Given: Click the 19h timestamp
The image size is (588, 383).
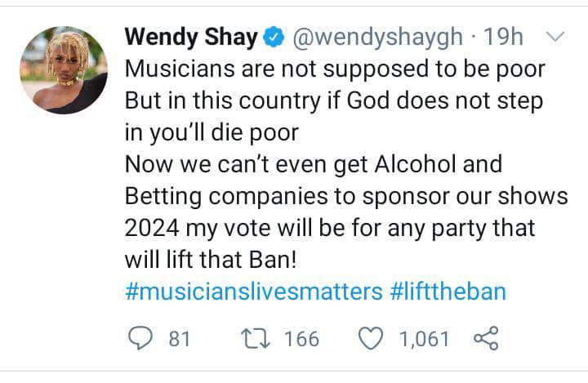Looking at the screenshot, I should click(503, 38).
